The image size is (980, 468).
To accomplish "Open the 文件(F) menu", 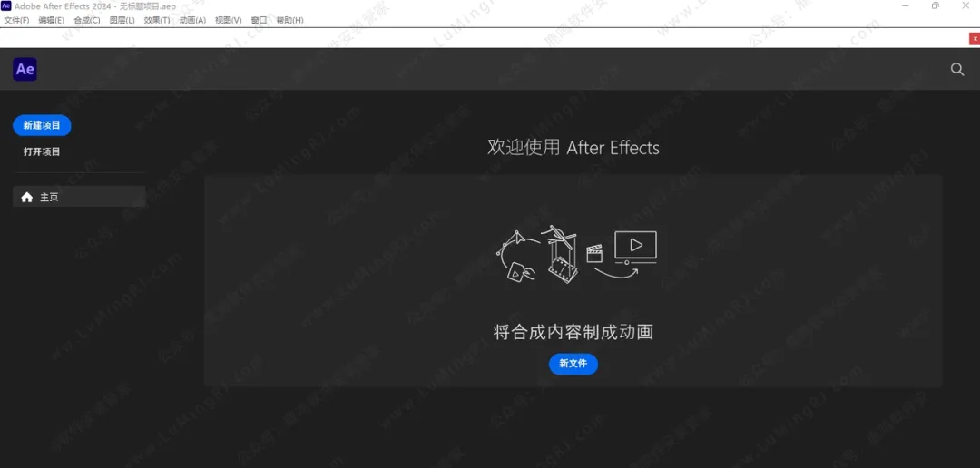I will (x=16, y=20).
